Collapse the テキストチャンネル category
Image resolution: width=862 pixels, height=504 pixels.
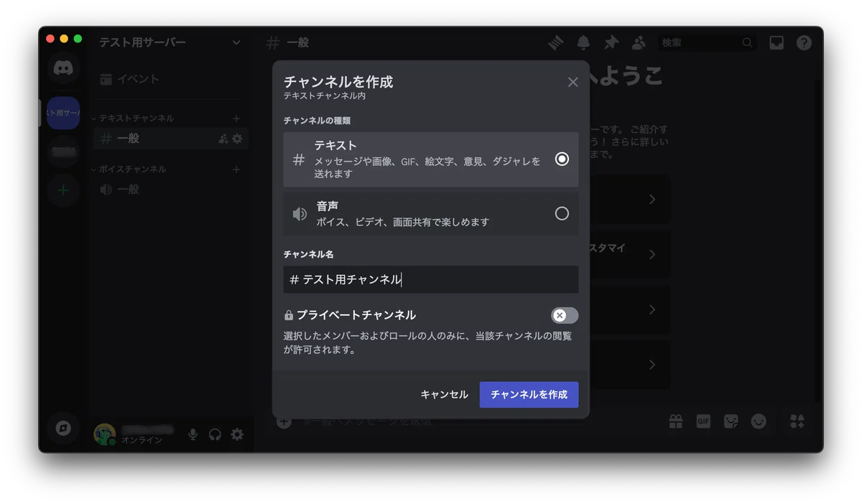(132, 118)
